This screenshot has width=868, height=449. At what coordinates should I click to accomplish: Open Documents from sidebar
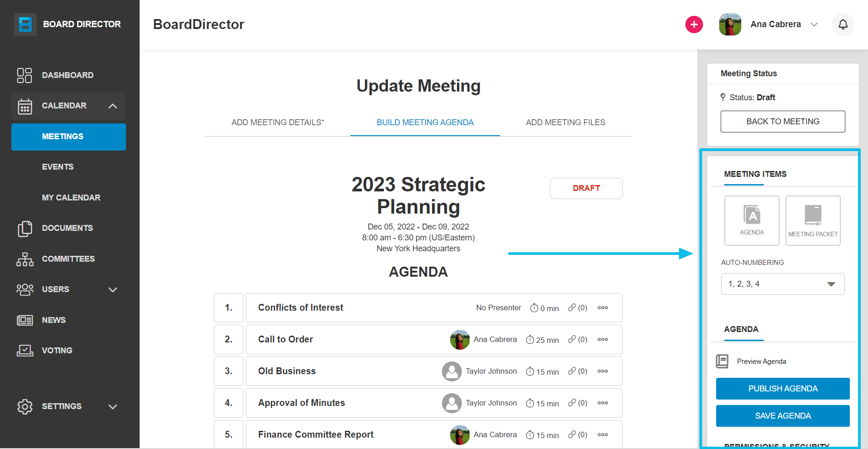click(68, 228)
